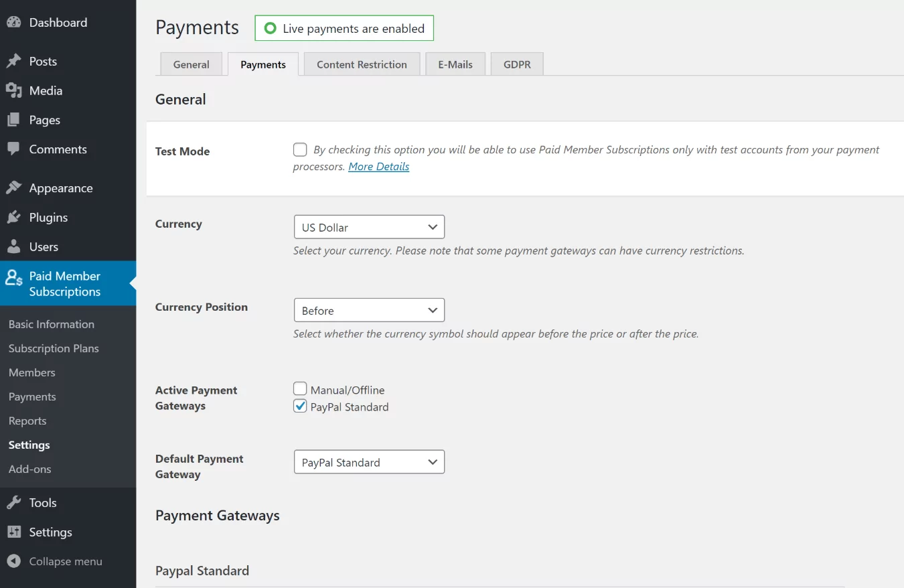
Task: Open the GDPR tab
Action: click(517, 64)
